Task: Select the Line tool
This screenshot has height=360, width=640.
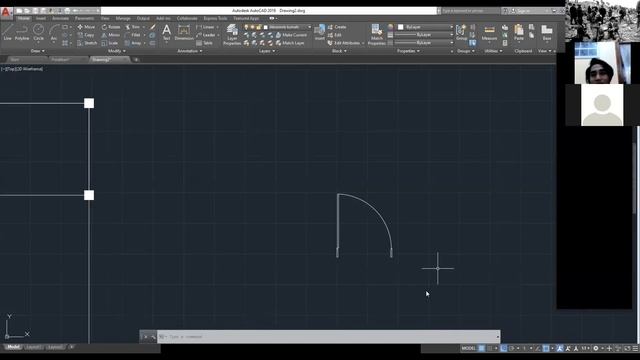Action: coord(7,32)
